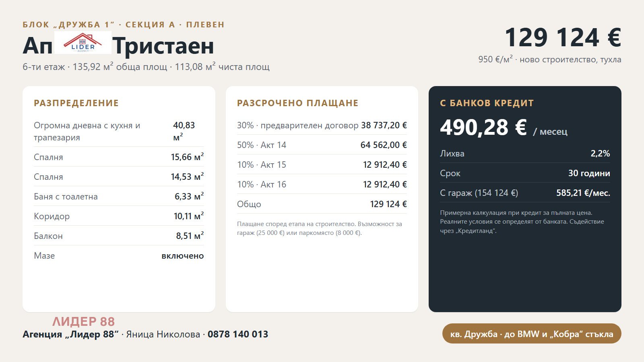Click the location pill about кв. Дружба
The image size is (644, 362).
coord(532,334)
